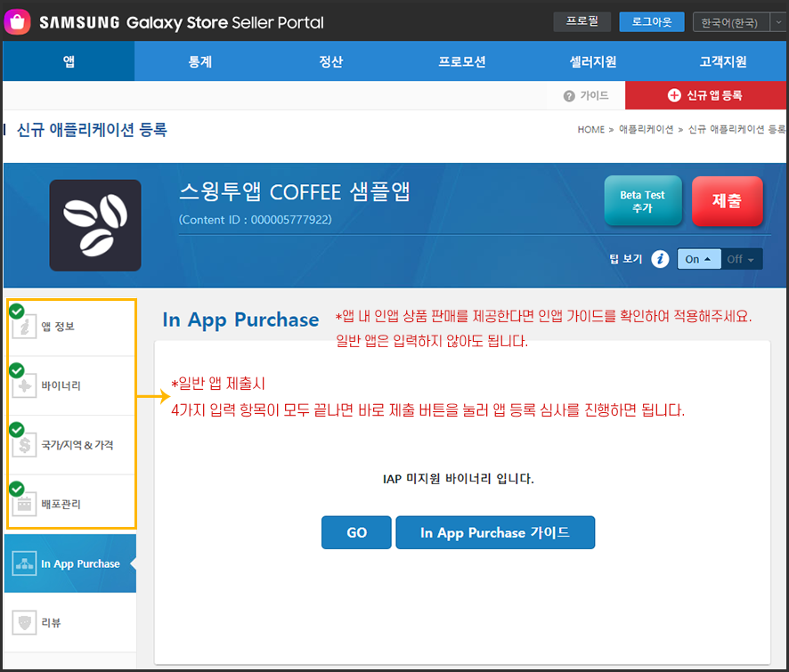Click the 리뷰 shield icon
This screenshot has height=672, width=789.
[24, 622]
